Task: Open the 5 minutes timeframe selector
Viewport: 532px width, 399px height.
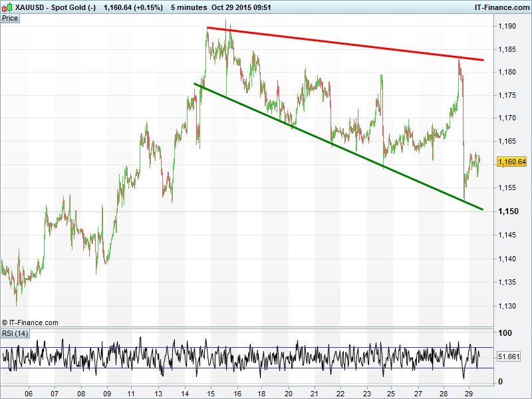Action: coord(187,7)
